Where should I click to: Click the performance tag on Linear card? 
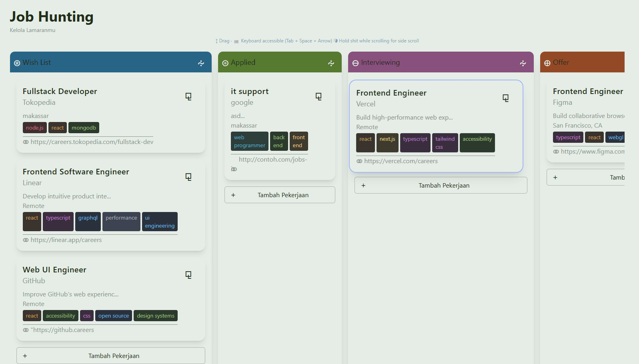(121, 222)
